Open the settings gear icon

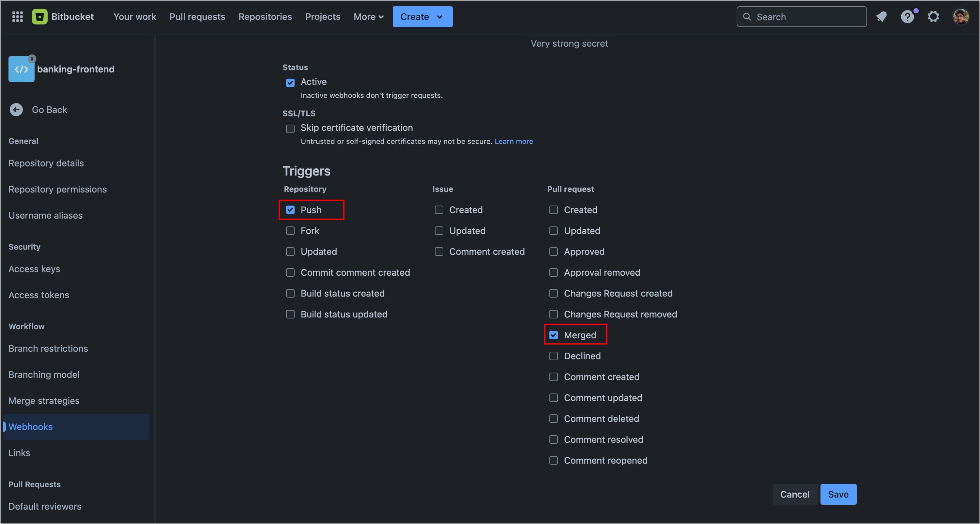933,17
